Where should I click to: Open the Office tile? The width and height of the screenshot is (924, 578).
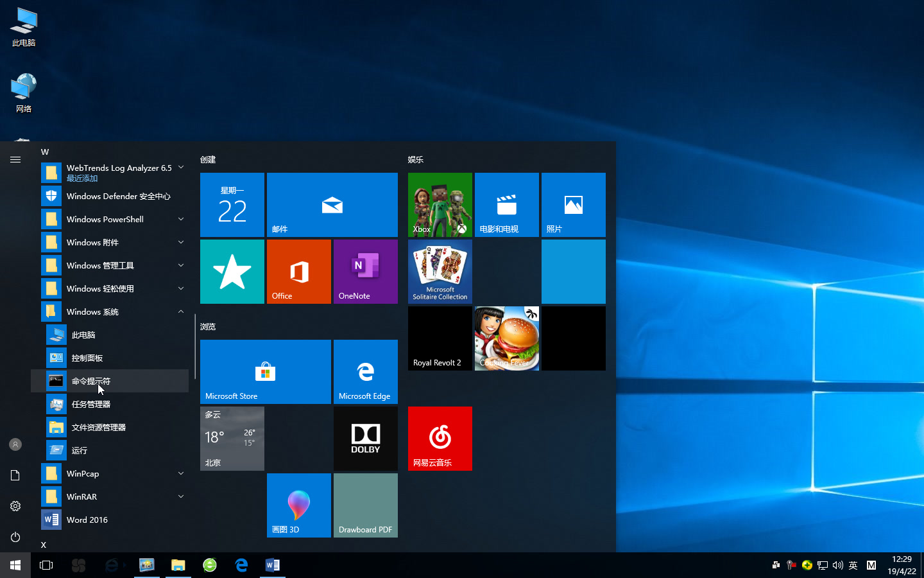pyautogui.click(x=299, y=272)
